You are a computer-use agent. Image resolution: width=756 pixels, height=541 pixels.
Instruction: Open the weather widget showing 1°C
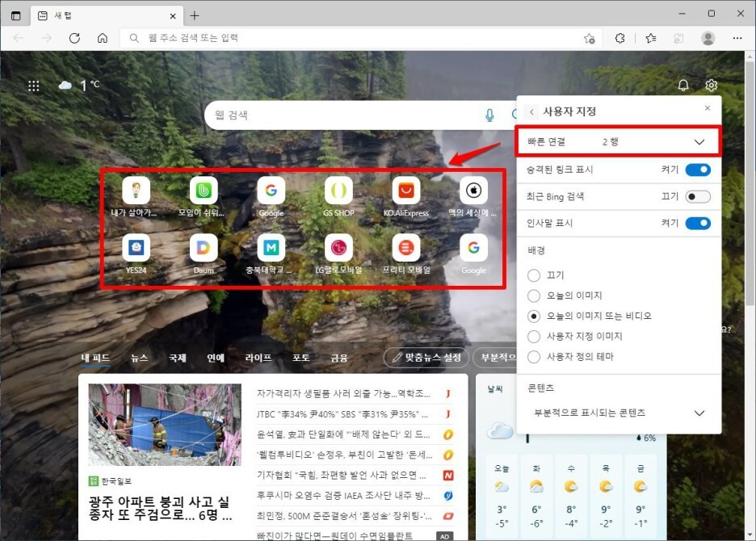[x=79, y=86]
